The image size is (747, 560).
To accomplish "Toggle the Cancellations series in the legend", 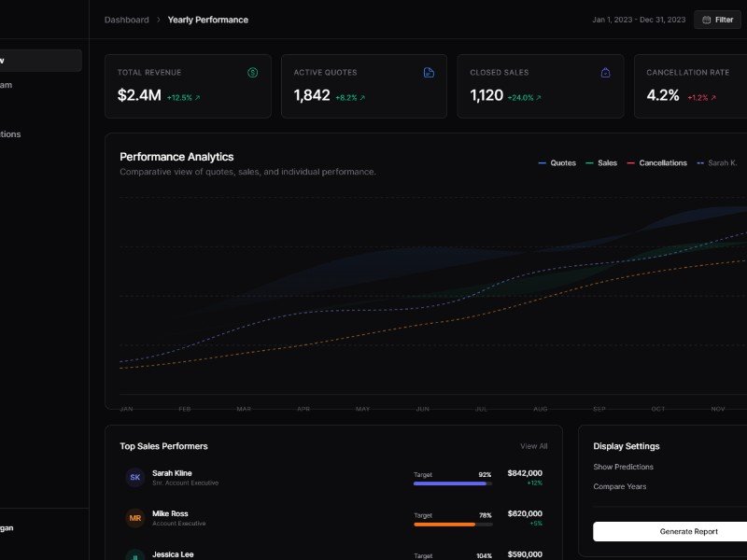I will tap(656, 163).
